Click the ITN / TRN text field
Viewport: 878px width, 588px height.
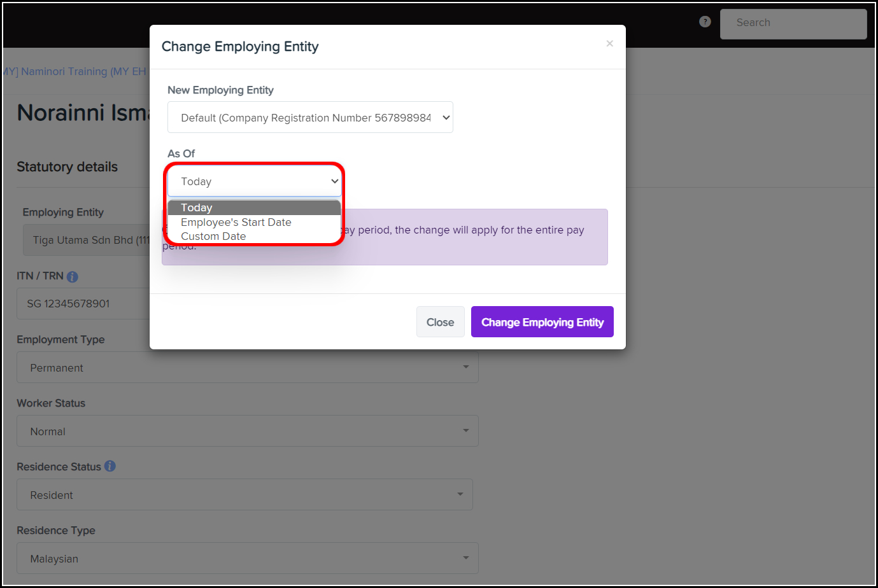click(x=83, y=304)
